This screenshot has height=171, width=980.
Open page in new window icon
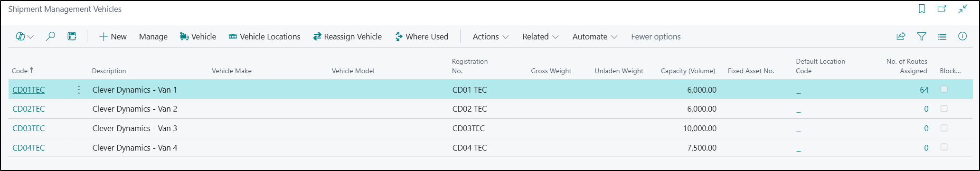tap(942, 9)
